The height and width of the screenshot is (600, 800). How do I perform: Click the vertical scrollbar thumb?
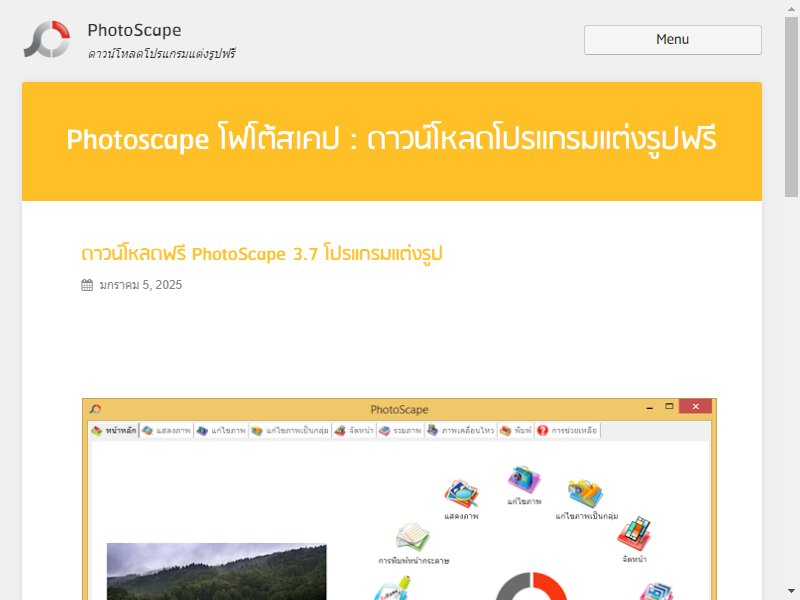pos(791,106)
